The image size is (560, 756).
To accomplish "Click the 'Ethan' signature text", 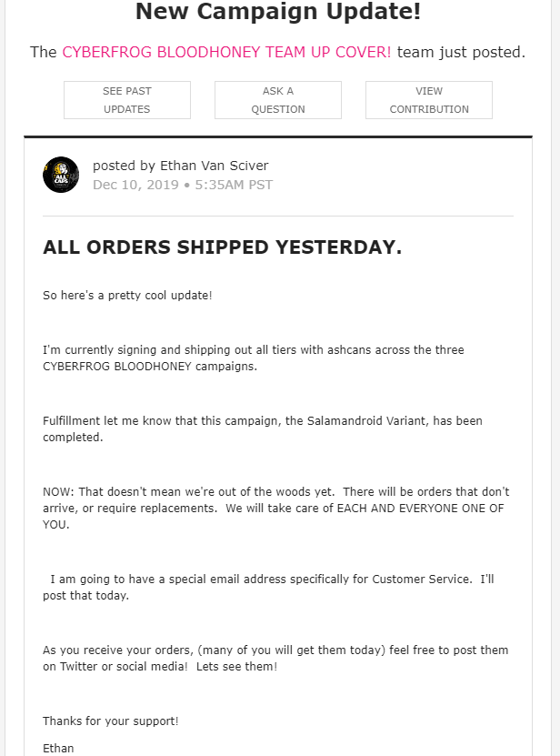I will tap(58, 749).
